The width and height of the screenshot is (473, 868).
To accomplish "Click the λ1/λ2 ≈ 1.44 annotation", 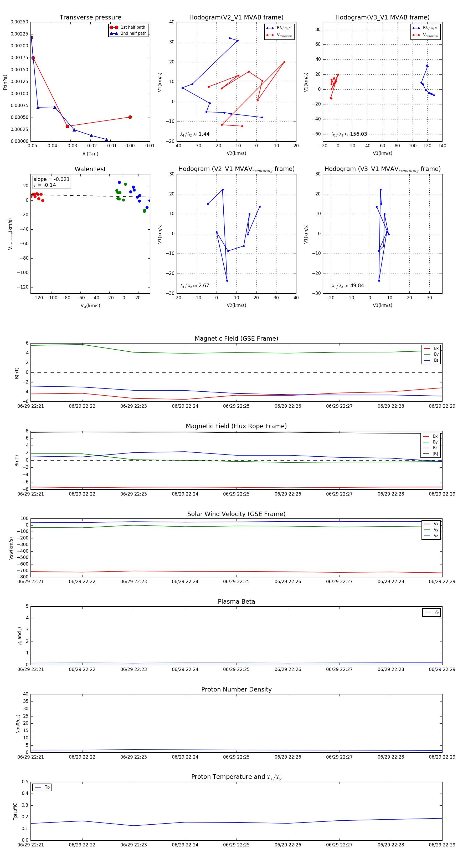I will click(x=194, y=134).
